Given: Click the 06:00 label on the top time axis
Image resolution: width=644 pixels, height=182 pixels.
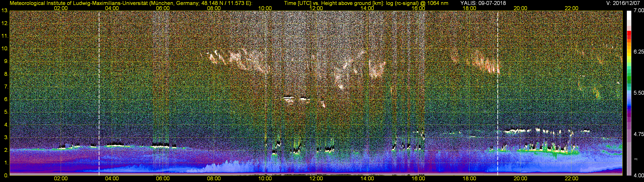Looking at the screenshot, I should (163, 8).
